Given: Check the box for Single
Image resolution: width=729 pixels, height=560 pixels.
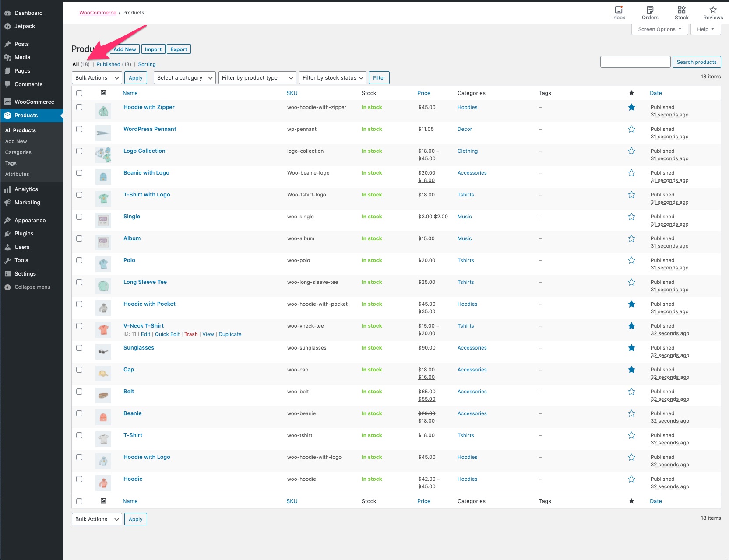Looking at the screenshot, I should point(79,217).
